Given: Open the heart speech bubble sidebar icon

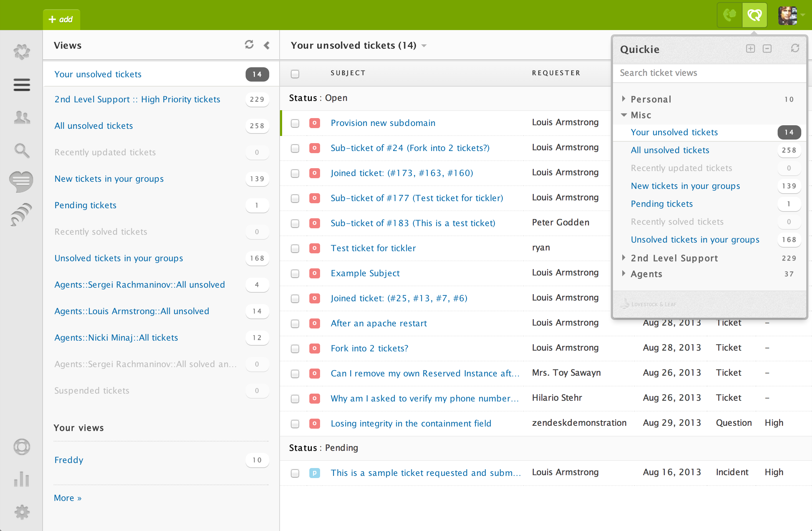Looking at the screenshot, I should coord(21,182).
